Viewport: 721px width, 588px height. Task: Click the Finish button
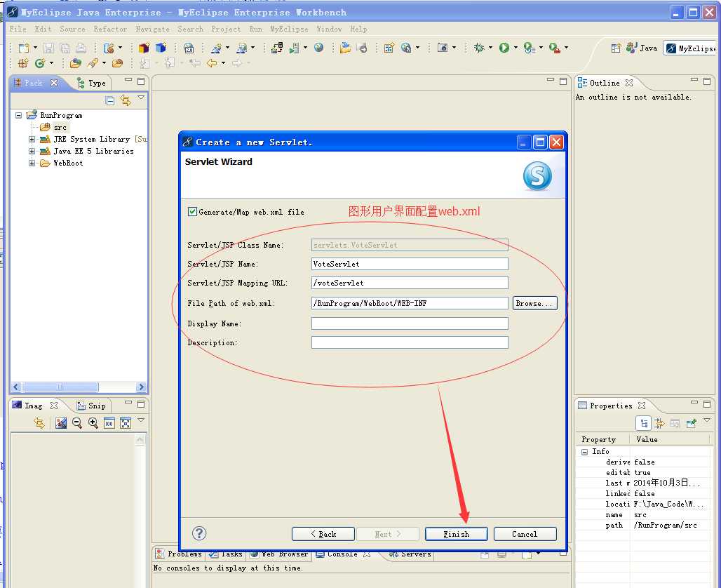456,534
